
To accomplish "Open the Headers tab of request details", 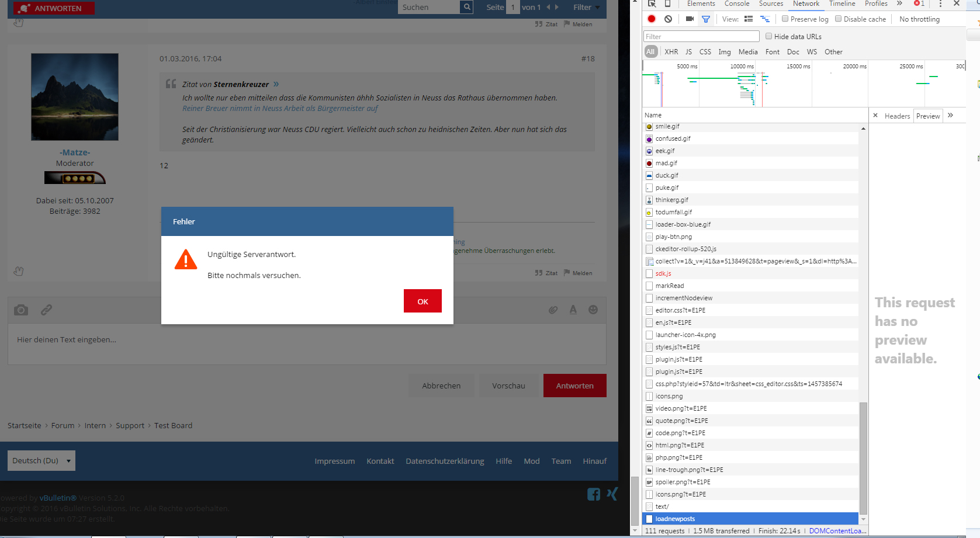I will 897,116.
